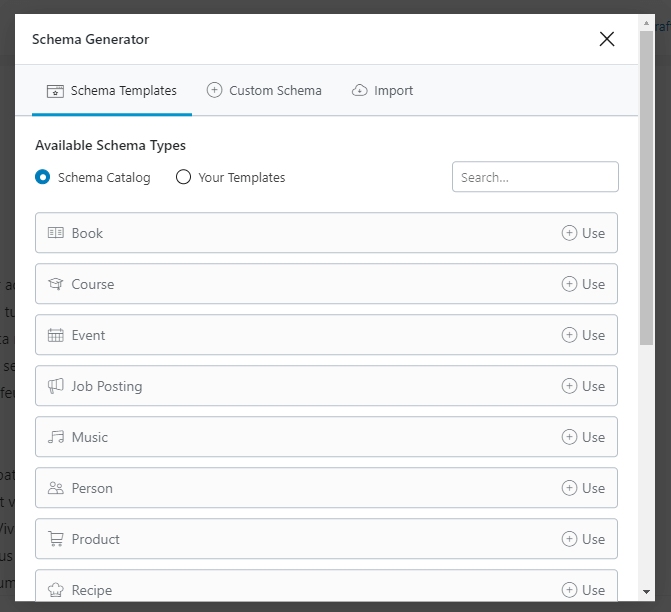This screenshot has height=612, width=671.
Task: Use the Person schema template
Action: (583, 488)
